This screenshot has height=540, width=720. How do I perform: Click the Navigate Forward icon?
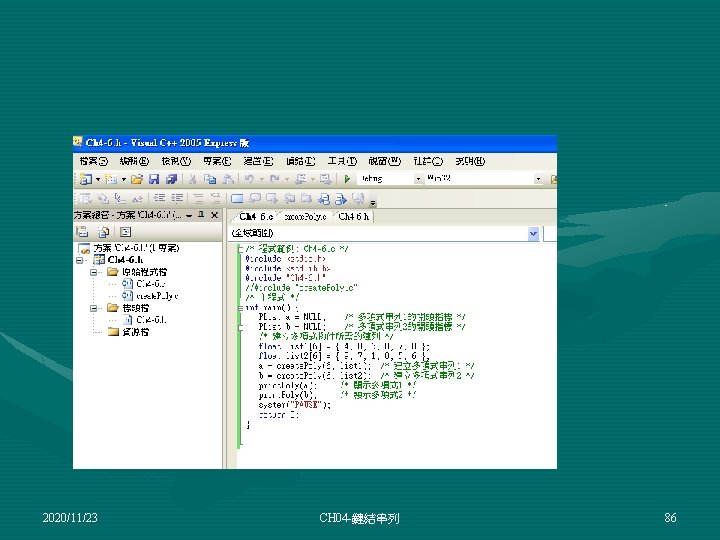325,179
